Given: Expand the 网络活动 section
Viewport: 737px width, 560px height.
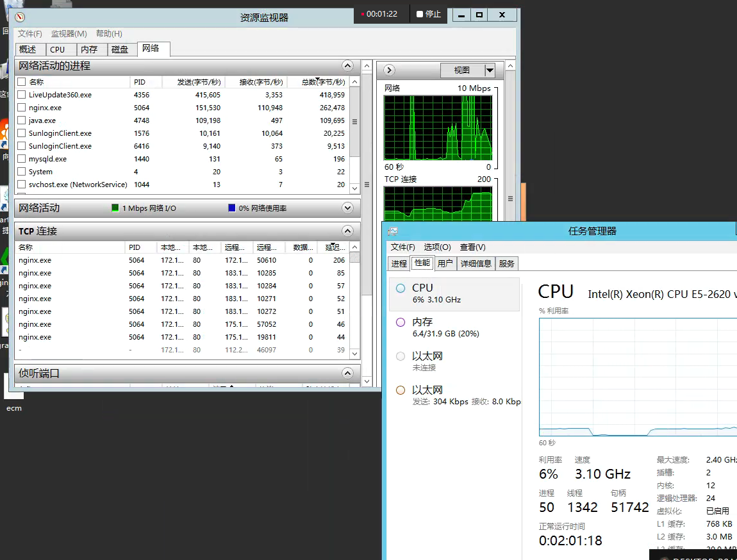Looking at the screenshot, I should pyautogui.click(x=347, y=208).
